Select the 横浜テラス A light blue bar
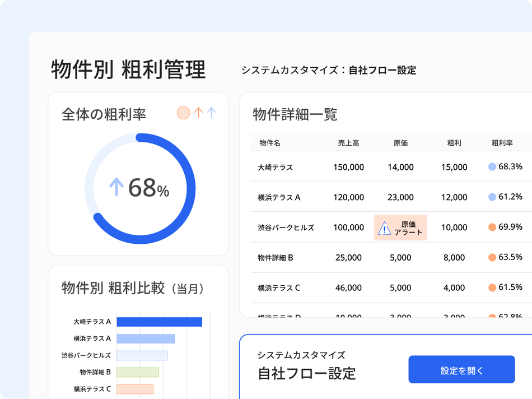Image resolution: width=532 pixels, height=399 pixels. (x=146, y=338)
